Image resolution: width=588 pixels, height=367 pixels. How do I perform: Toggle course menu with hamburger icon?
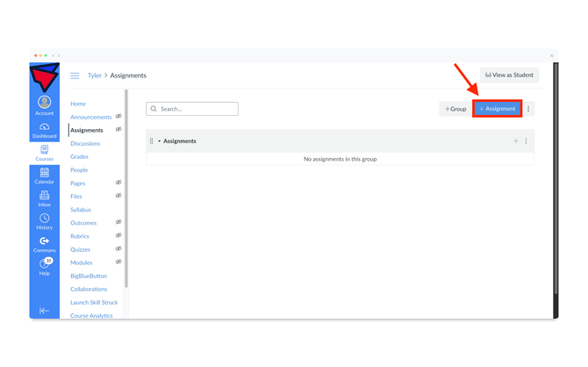pyautogui.click(x=75, y=76)
